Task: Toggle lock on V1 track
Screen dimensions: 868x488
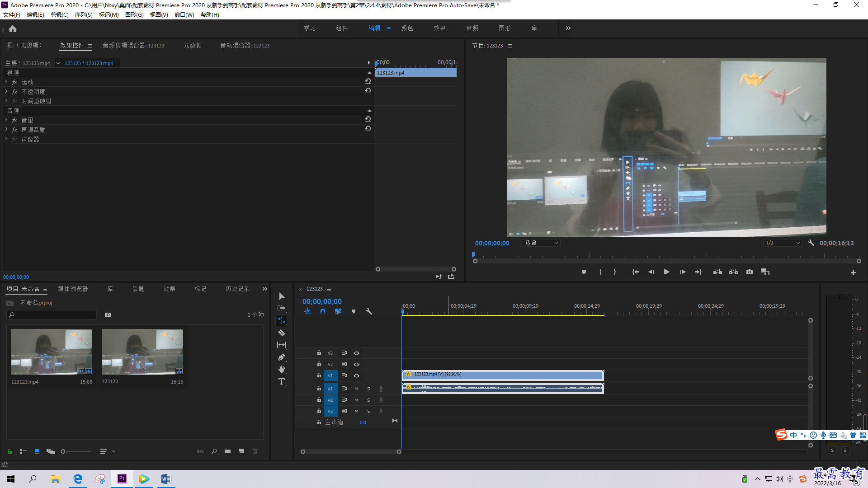Action: tap(319, 375)
